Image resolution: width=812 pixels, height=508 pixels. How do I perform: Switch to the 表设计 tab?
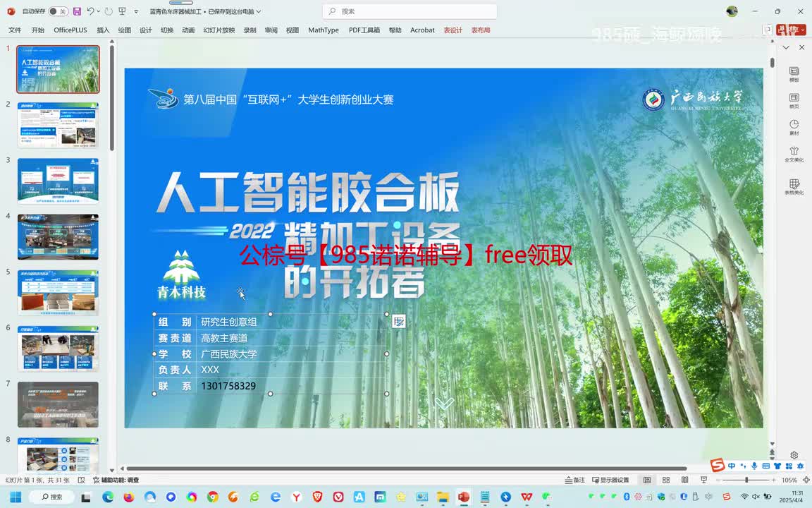[x=453, y=30]
